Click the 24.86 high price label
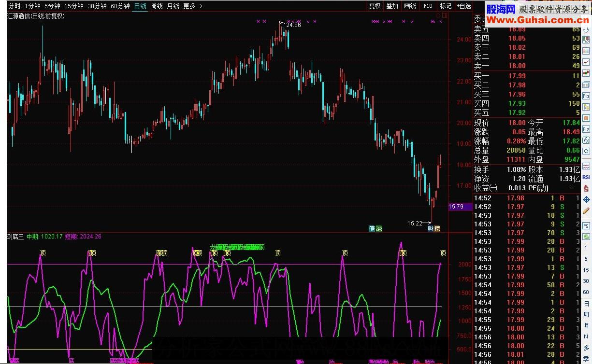The width and height of the screenshot is (592, 364). [x=293, y=25]
